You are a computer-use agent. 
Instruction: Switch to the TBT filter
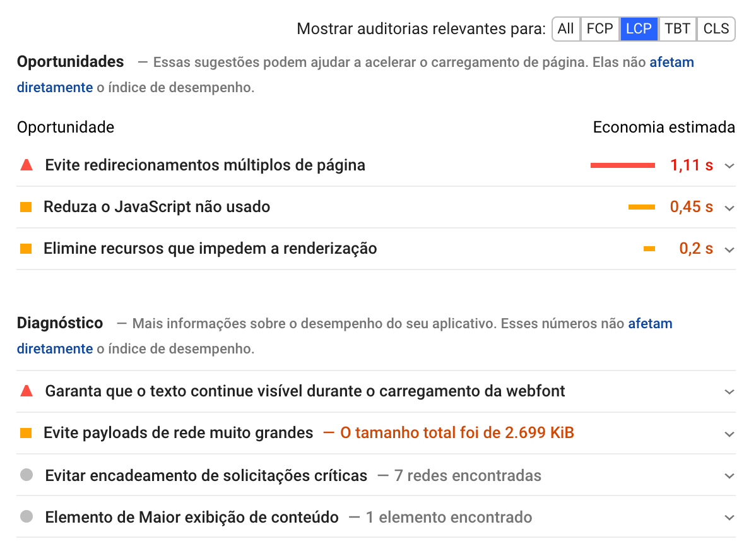click(677, 28)
